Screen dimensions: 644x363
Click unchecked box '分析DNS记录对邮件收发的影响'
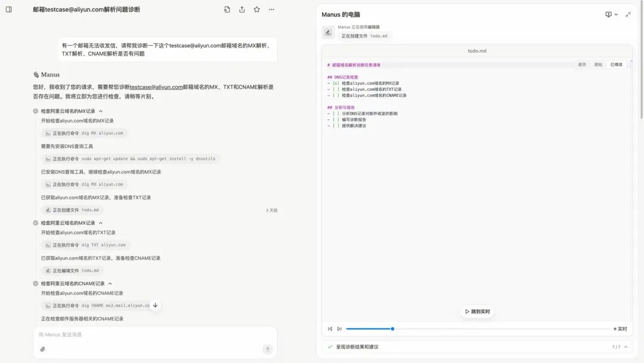click(x=336, y=113)
